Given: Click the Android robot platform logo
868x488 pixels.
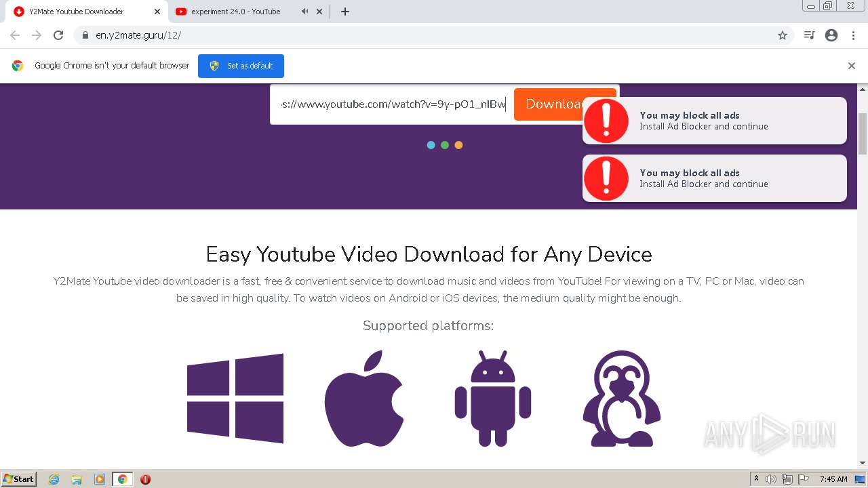Looking at the screenshot, I should pos(493,399).
